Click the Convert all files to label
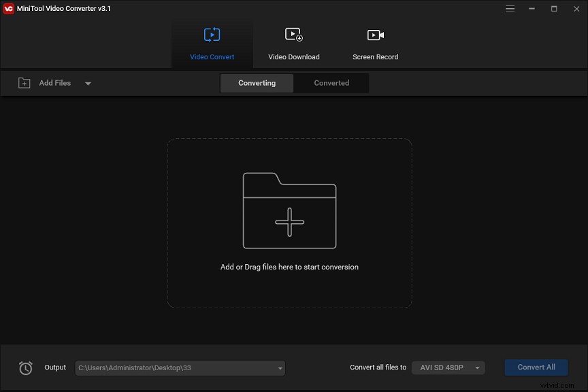Image resolution: width=588 pixels, height=392 pixels. coord(378,367)
